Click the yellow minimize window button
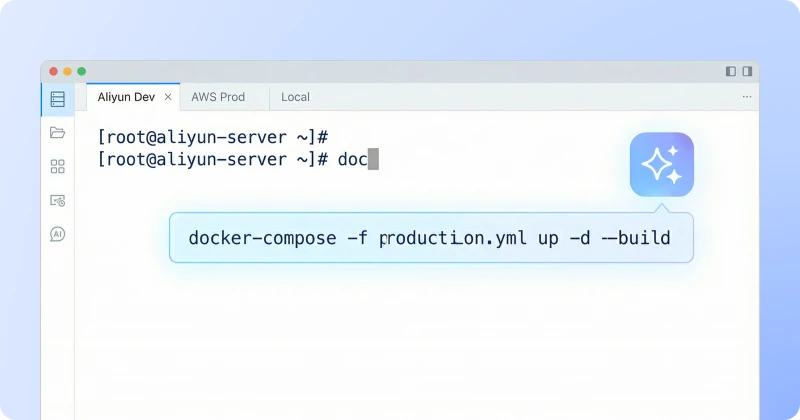The width and height of the screenshot is (800, 420). tap(68, 71)
